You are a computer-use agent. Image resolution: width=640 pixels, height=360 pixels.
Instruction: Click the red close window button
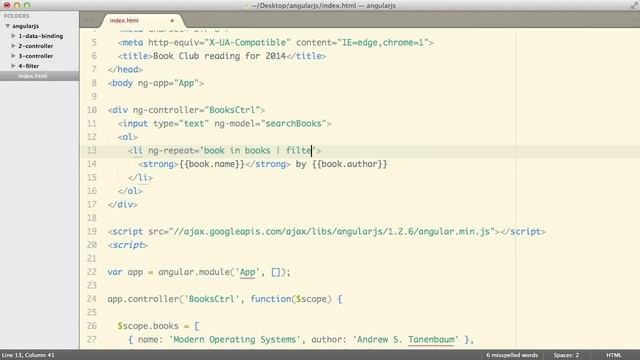click(7, 5)
